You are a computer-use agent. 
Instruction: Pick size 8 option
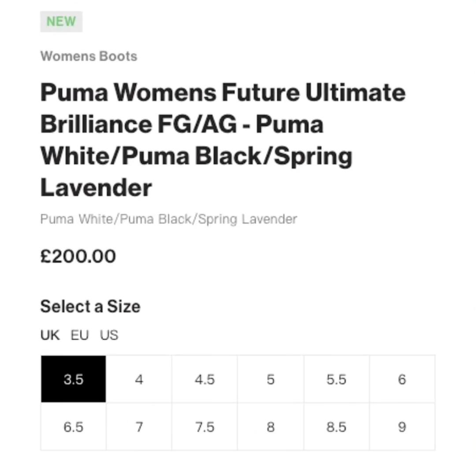point(271,427)
